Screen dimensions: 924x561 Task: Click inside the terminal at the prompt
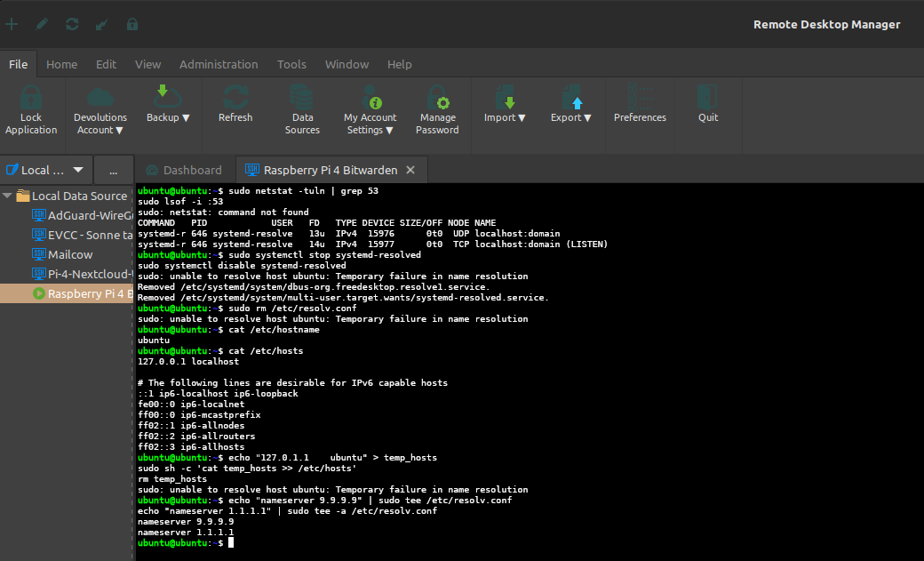tap(232, 543)
